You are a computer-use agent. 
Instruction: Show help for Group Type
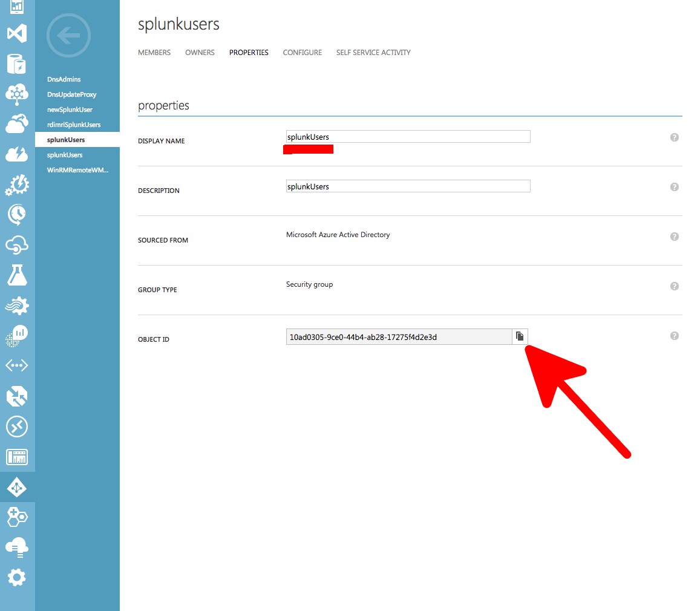pyautogui.click(x=675, y=286)
